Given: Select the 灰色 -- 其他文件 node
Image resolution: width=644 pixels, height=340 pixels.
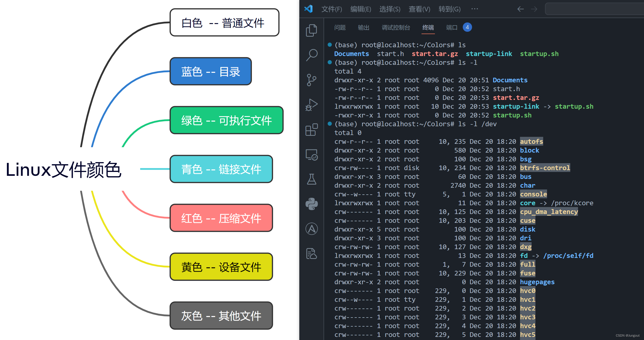Looking at the screenshot, I should click(221, 315).
